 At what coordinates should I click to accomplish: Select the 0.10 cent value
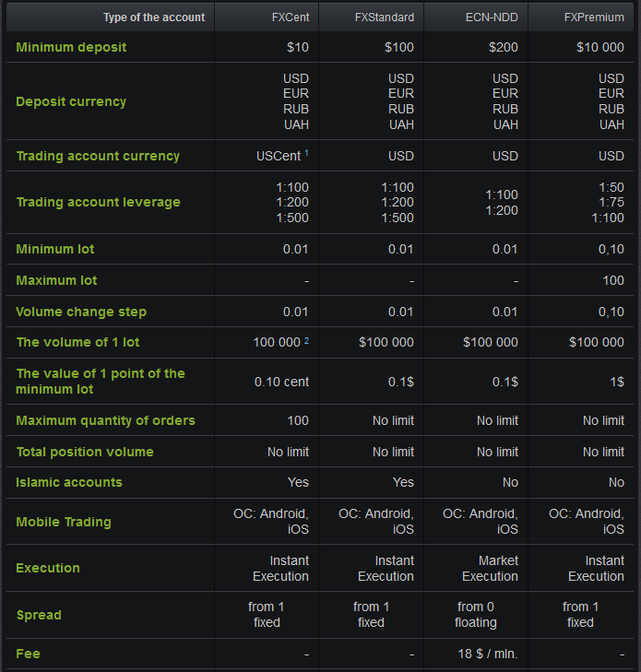click(x=281, y=382)
